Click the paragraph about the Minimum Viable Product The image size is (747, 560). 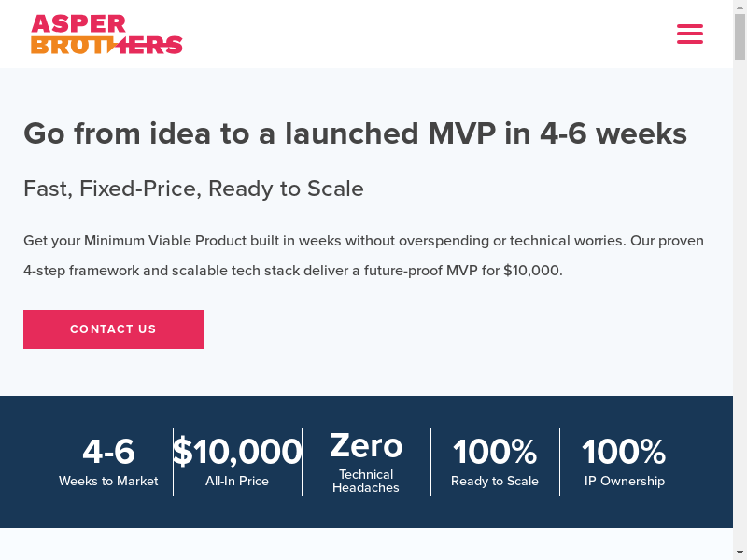[363, 256]
